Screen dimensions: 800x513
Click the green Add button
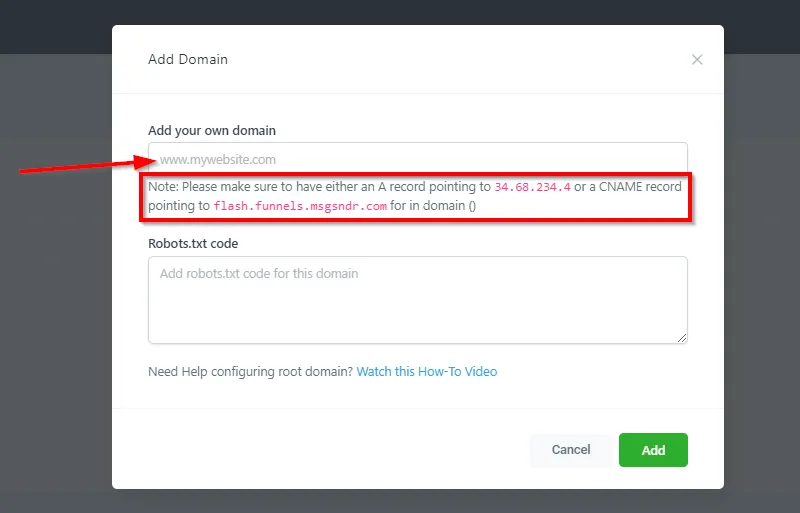click(x=653, y=450)
